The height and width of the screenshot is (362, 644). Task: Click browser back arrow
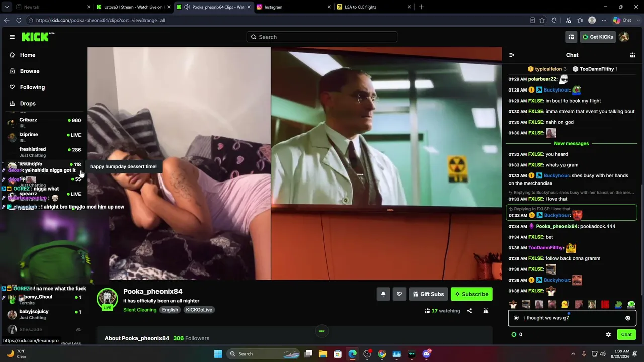pos(7,20)
